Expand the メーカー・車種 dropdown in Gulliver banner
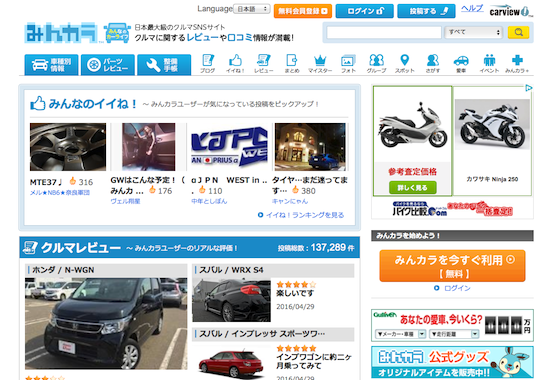550x380 pixels. pos(400,334)
